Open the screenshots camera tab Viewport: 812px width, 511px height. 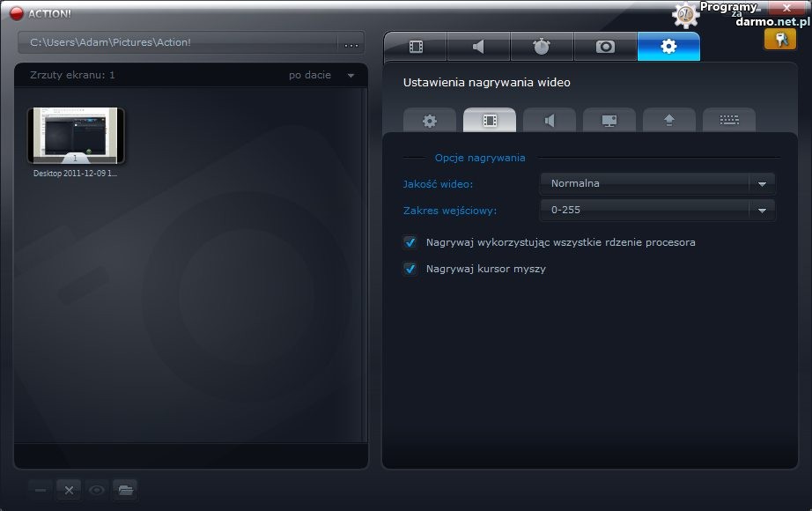pyautogui.click(x=606, y=47)
